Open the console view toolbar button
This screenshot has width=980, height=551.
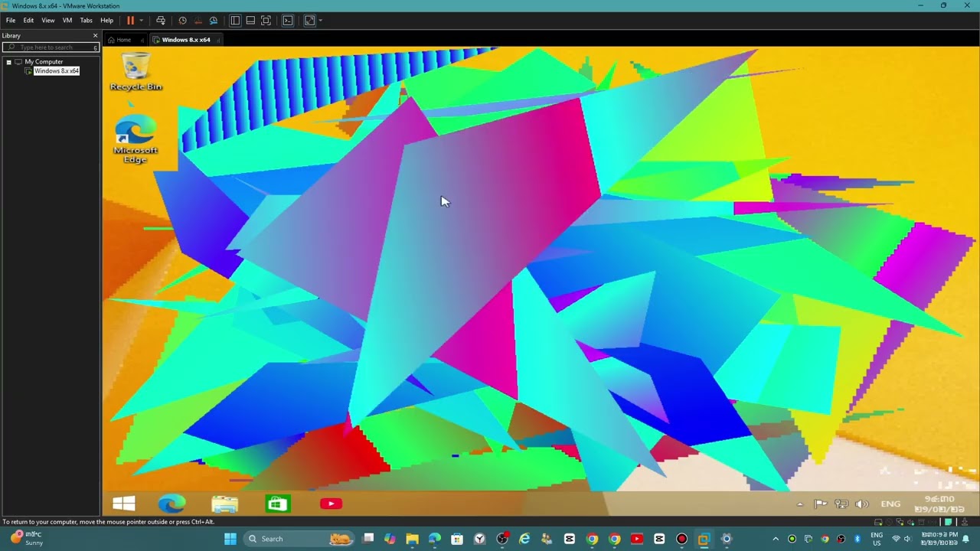288,21
